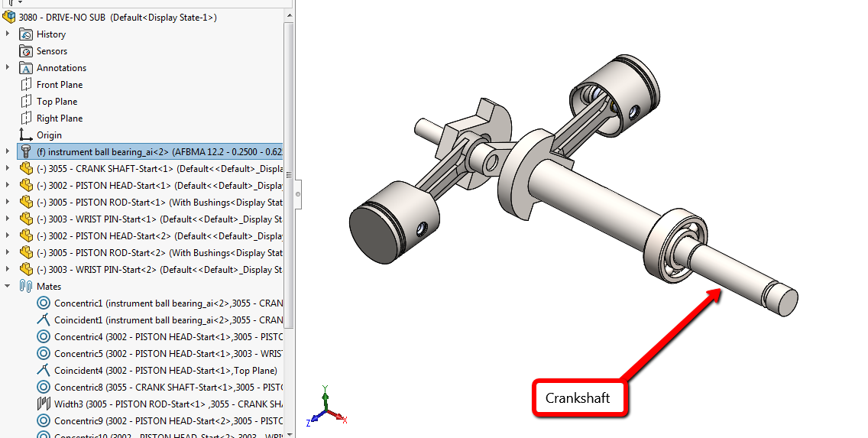This screenshot has height=438, width=868.
Task: Click the feature tree vertical scrollbar thumb
Action: [x=289, y=174]
